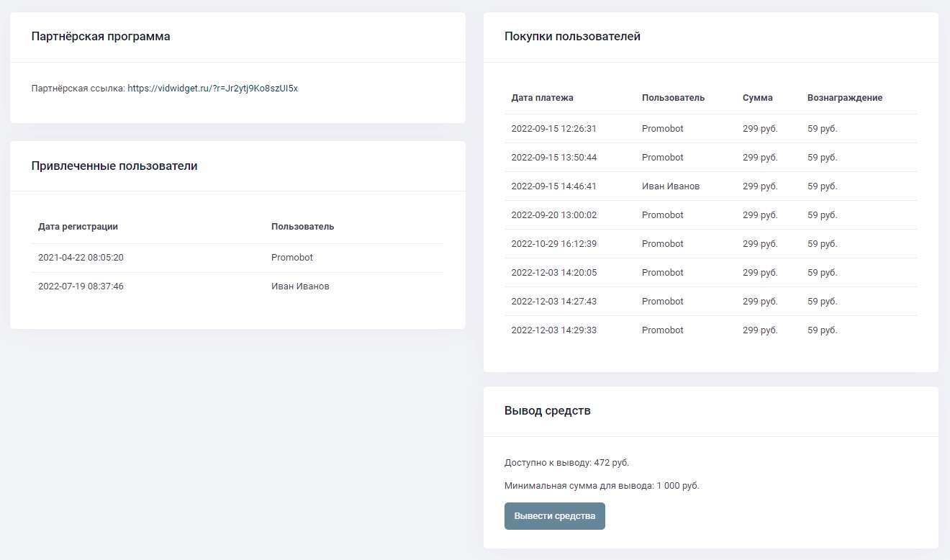
Task: Click the "Дата регистрации" column header
Action: click(x=78, y=227)
